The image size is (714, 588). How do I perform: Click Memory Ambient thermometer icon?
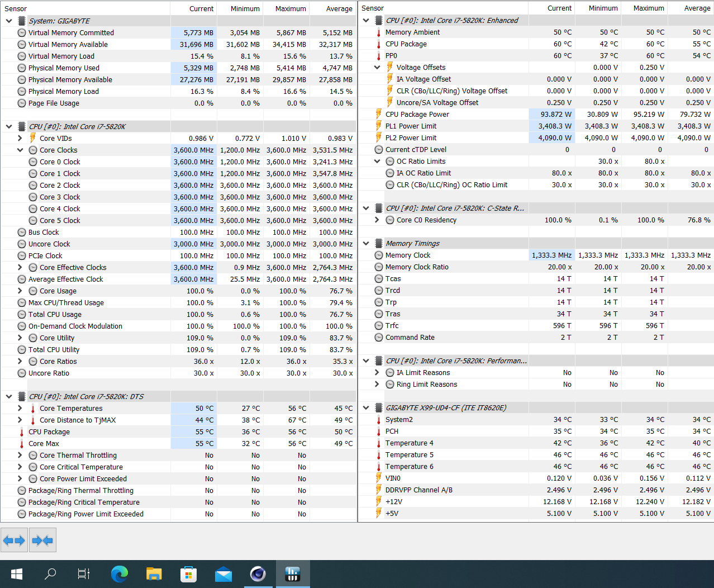[379, 32]
